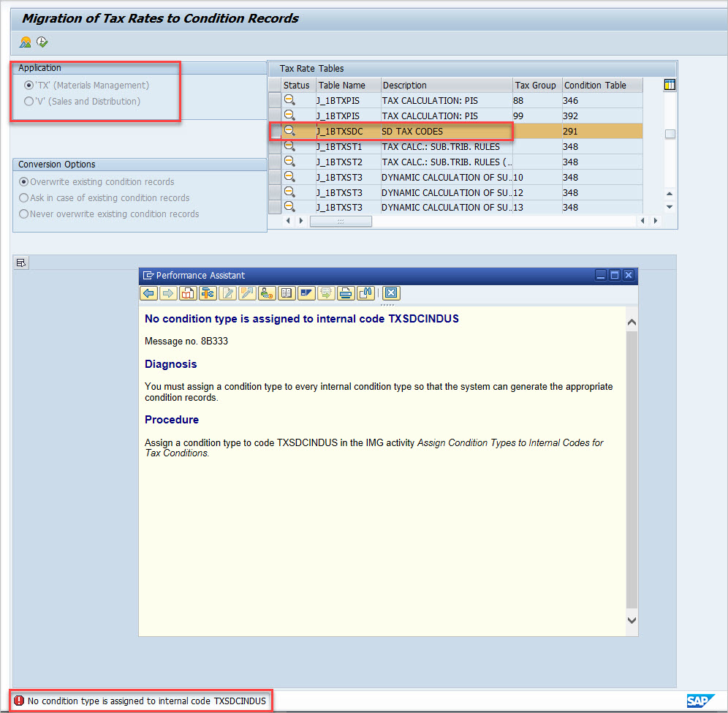
Task: Click the help text vertical scrollbar thumb
Action: click(632, 469)
